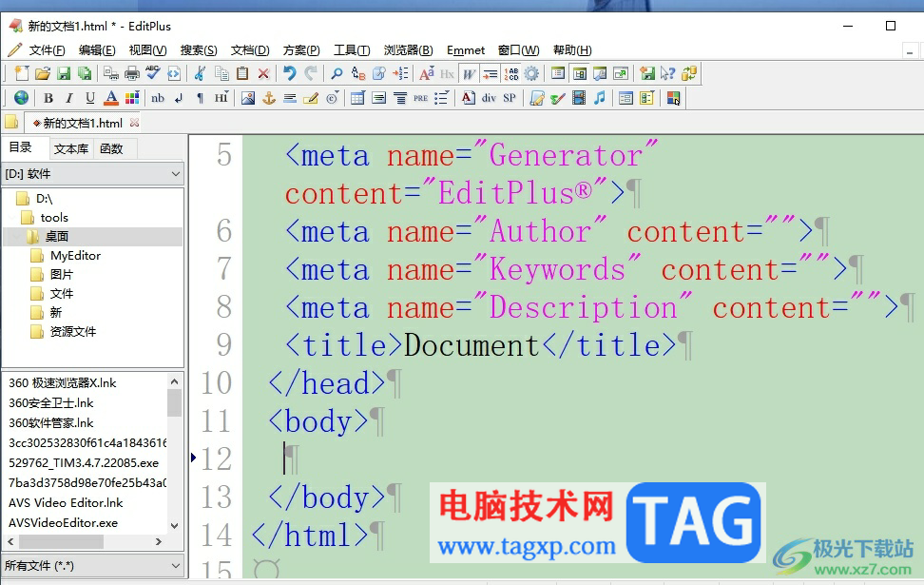This screenshot has height=585, width=924.
Task: Open the Preferences gear icon
Action: click(x=531, y=73)
